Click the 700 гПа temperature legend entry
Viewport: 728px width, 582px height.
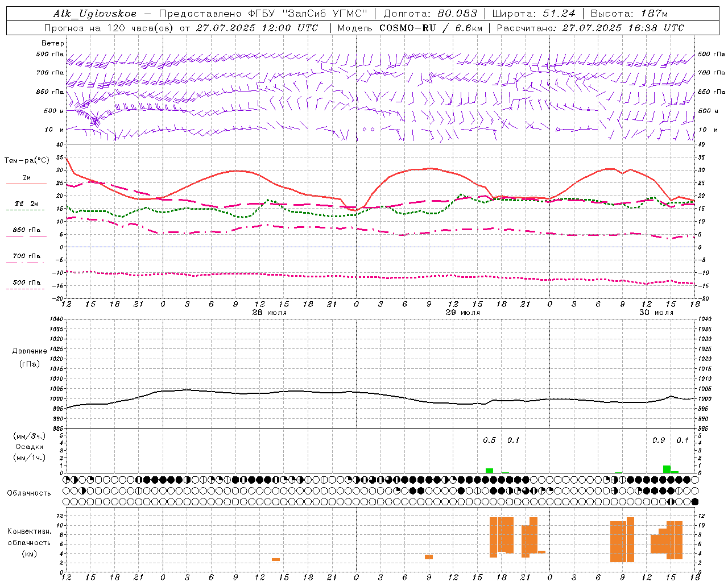click(26, 256)
